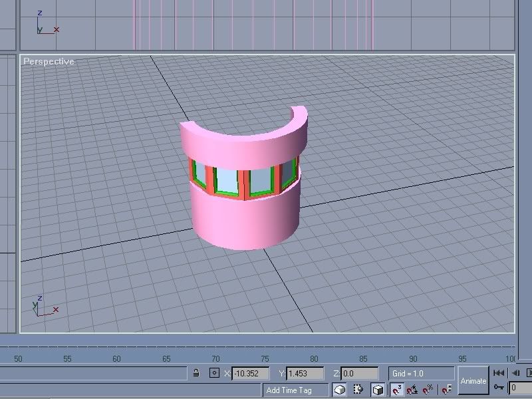Click the 85 mark on the time ruler
Image resolution: width=532 pixels, height=399 pixels.
tap(363, 358)
